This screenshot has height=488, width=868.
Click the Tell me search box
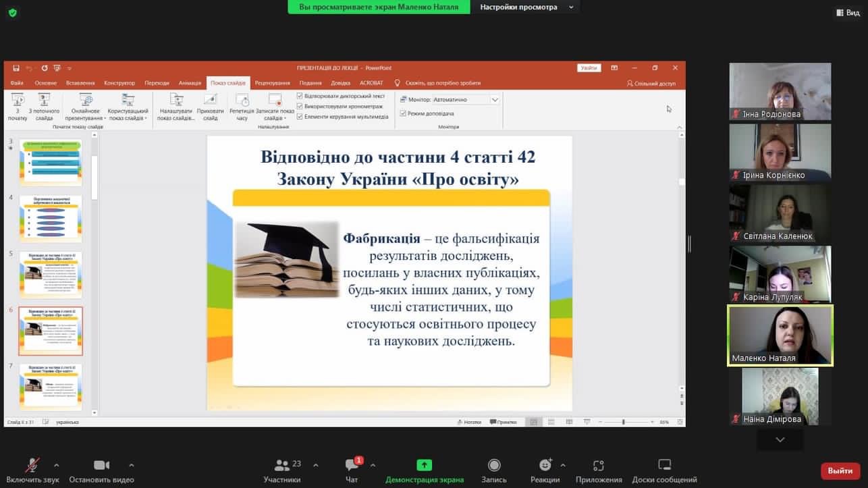(437, 83)
